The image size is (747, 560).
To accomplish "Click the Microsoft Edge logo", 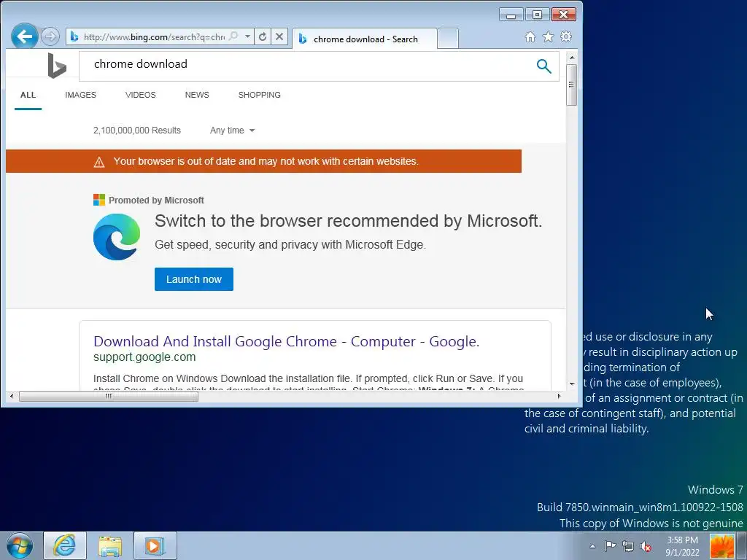I will pyautogui.click(x=117, y=237).
